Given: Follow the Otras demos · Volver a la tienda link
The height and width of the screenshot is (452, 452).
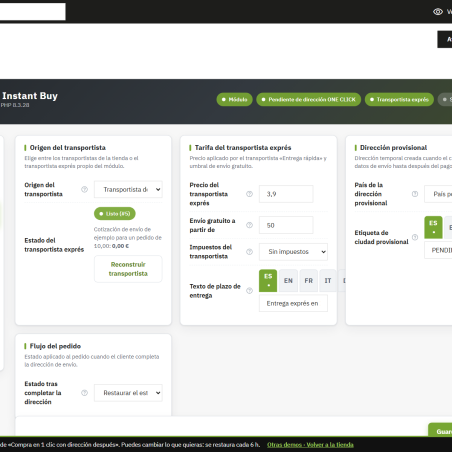Looking at the screenshot, I should (x=310, y=445).
